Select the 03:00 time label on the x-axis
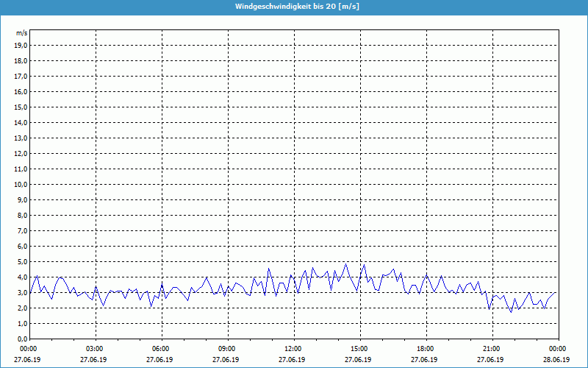Screen dimensions: 588x368 (x=95, y=349)
